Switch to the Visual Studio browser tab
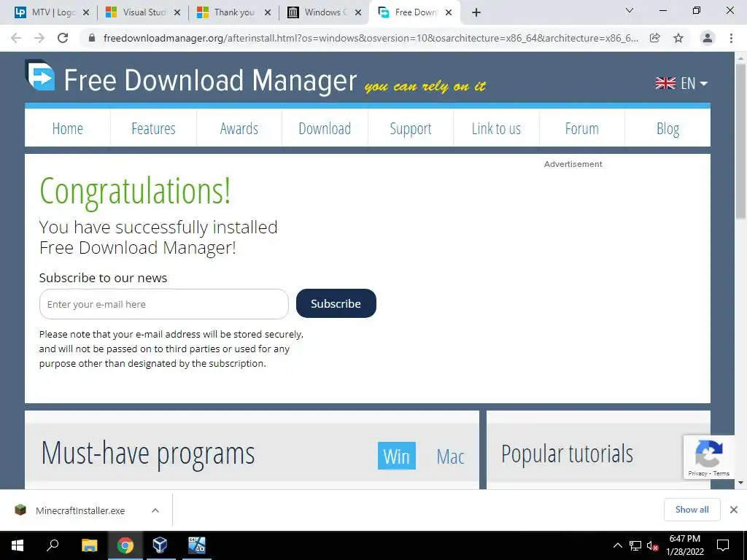Viewport: 747px width, 560px height. (143, 12)
